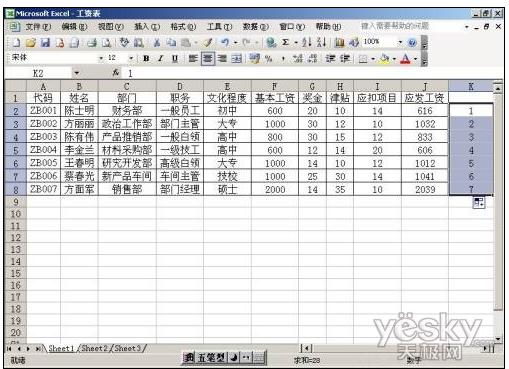Select column K header
The height and width of the screenshot is (369, 509).
(471, 86)
